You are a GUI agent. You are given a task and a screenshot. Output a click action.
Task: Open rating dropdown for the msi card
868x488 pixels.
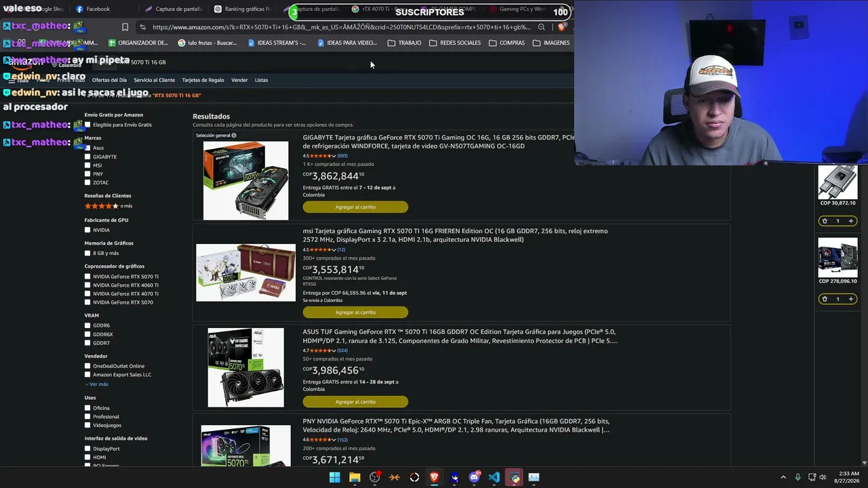pos(333,249)
